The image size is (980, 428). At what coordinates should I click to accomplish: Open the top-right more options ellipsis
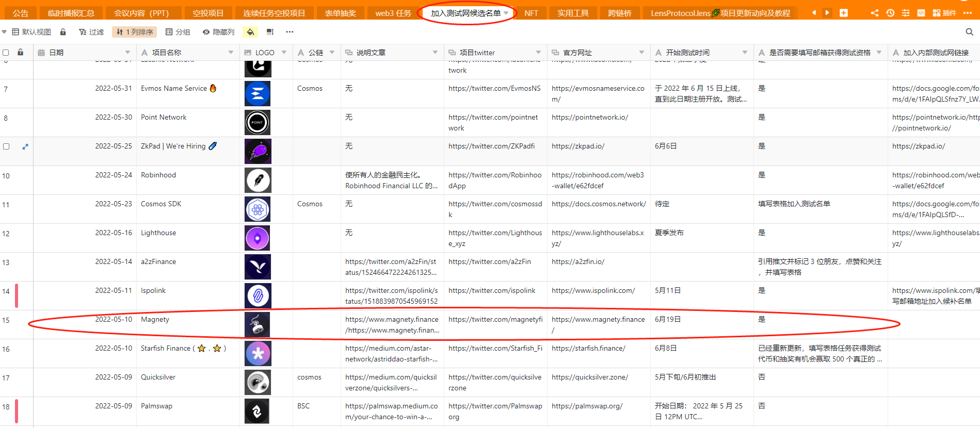tap(968, 13)
